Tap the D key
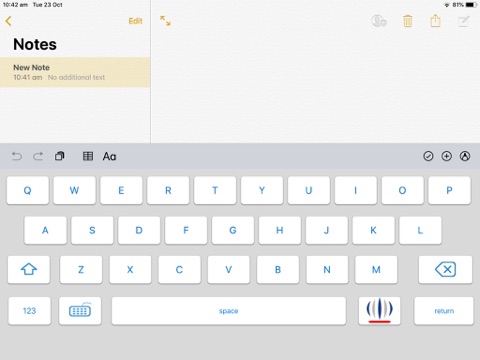Viewport: 480px width, 360px height. 139,230
